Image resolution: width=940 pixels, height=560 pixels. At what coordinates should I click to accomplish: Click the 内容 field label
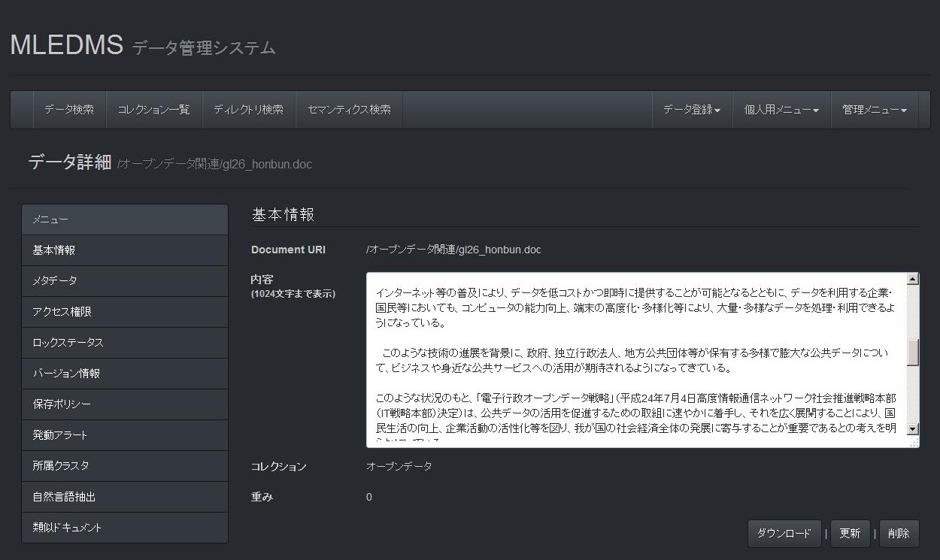[262, 279]
